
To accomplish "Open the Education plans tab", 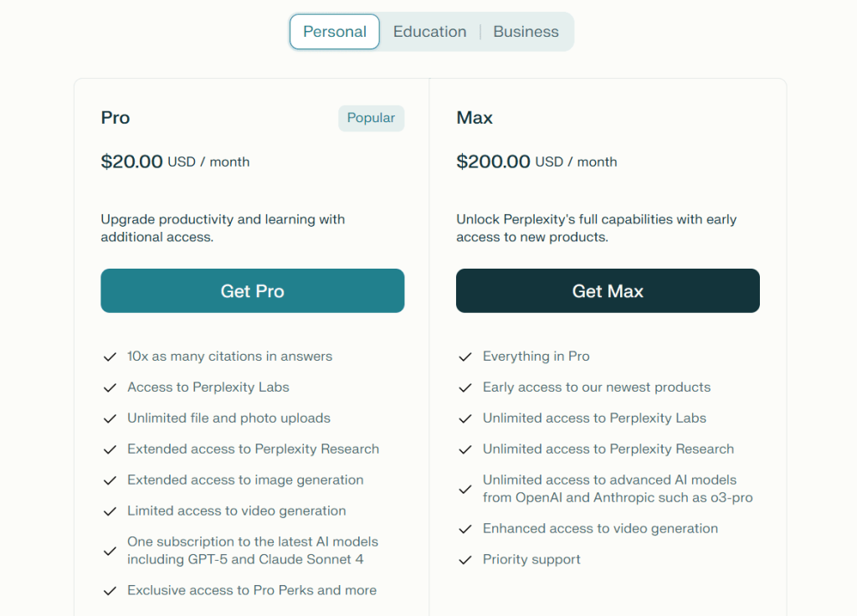I will click(429, 32).
